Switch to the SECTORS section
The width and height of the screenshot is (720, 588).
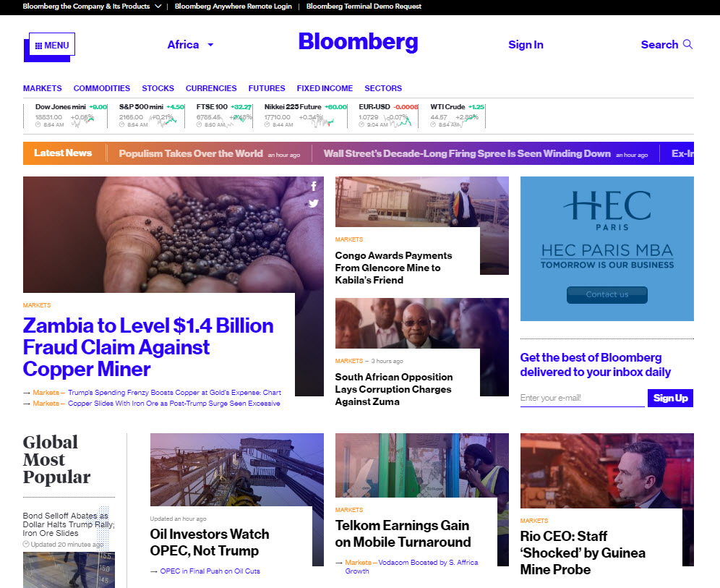coord(383,88)
